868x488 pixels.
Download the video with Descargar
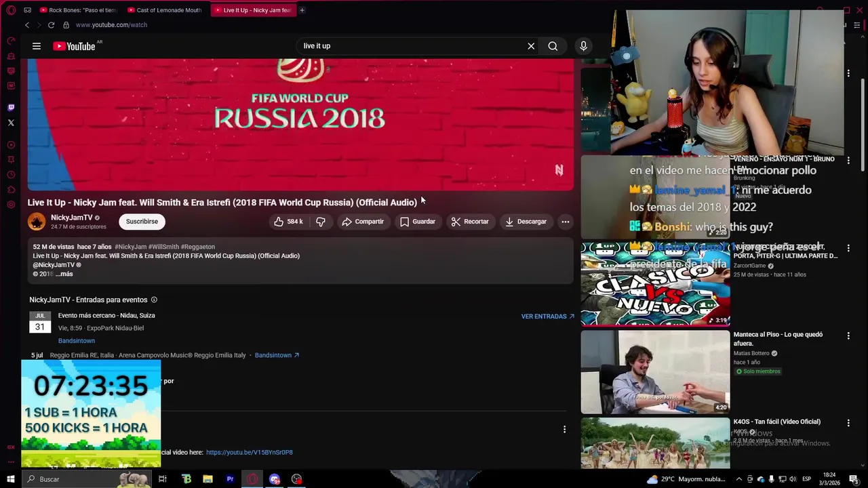(x=526, y=222)
